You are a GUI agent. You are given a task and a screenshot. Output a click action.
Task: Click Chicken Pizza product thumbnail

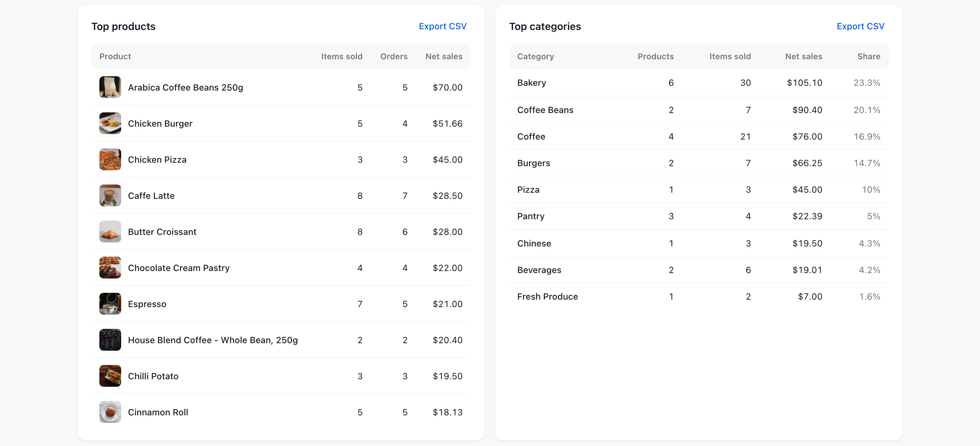pyautogui.click(x=110, y=159)
